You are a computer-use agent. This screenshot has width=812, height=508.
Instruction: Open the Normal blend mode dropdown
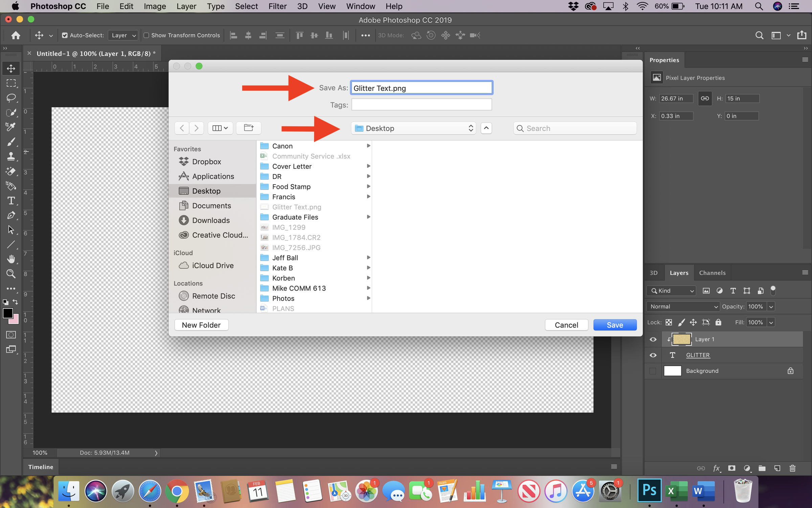[683, 306]
